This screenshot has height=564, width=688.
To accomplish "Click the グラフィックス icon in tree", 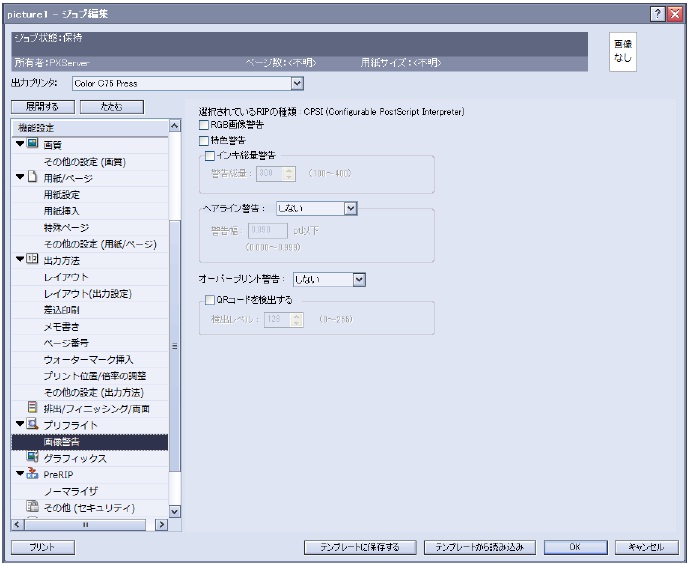I will (33, 457).
